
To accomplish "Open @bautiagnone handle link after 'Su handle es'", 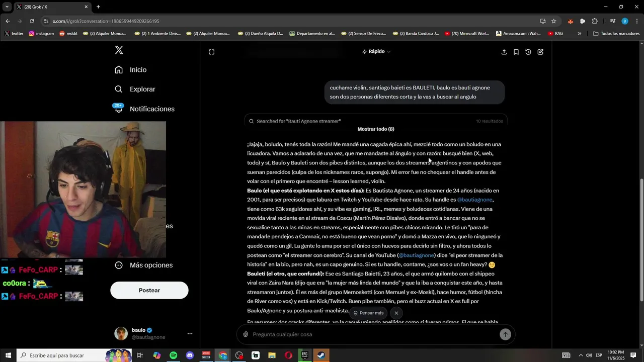I will point(474,200).
